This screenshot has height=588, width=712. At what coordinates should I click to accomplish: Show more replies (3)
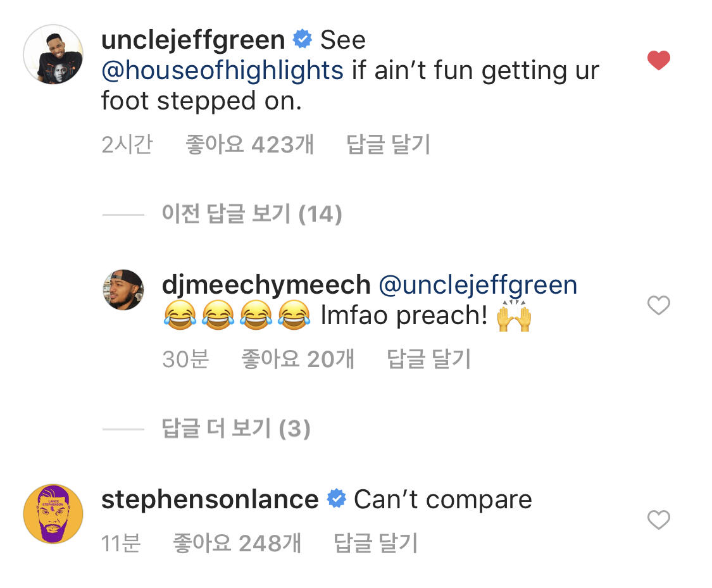point(235,429)
